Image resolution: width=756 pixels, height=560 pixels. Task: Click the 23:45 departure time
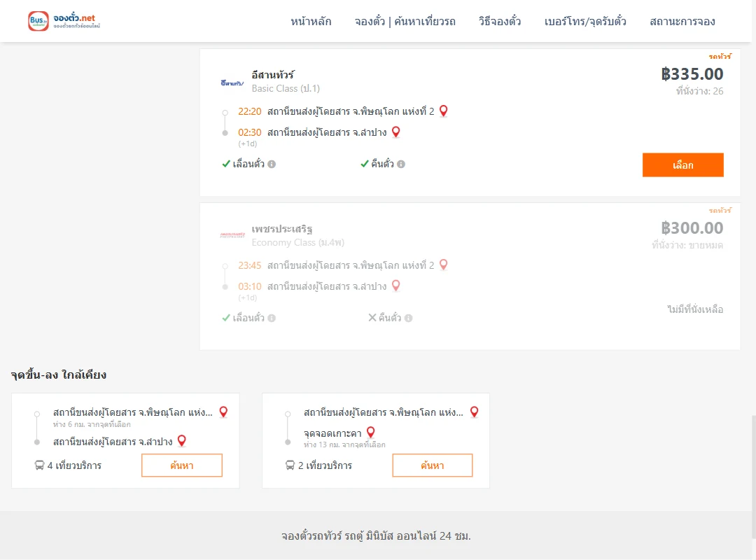click(x=250, y=265)
